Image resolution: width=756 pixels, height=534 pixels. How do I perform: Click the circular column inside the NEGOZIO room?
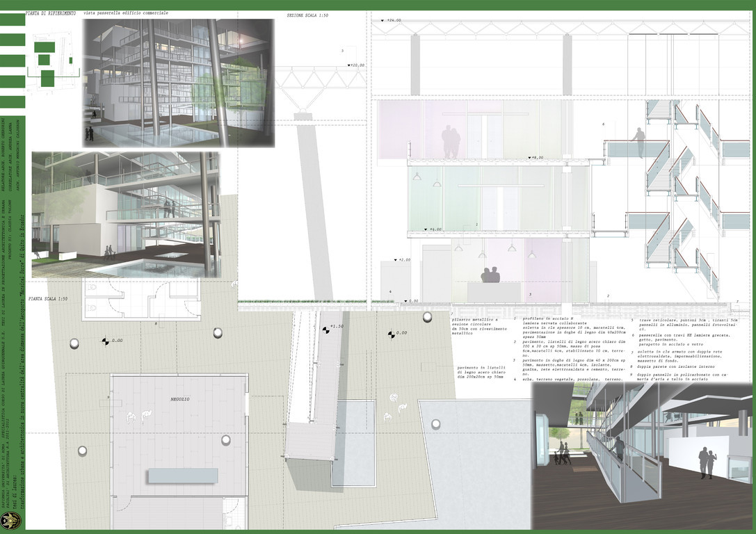[225, 439]
